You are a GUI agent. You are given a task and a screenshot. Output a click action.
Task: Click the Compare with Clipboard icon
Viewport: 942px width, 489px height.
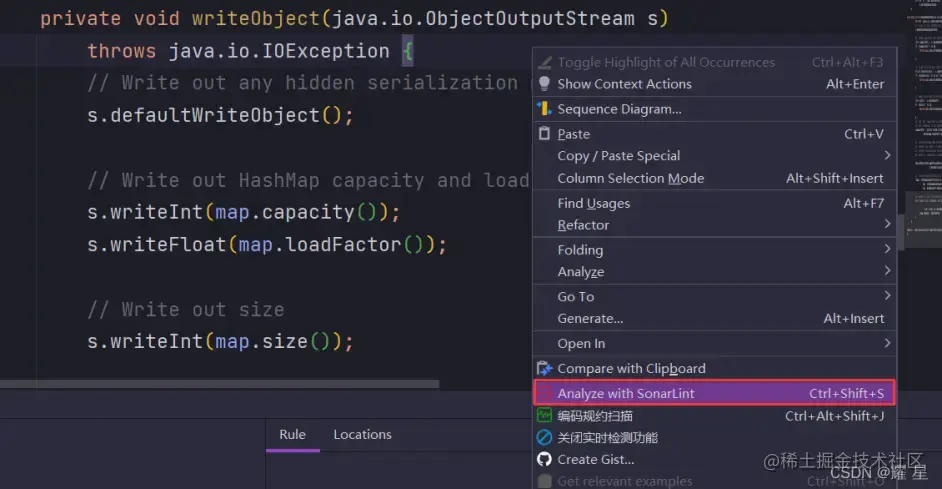[x=544, y=368]
